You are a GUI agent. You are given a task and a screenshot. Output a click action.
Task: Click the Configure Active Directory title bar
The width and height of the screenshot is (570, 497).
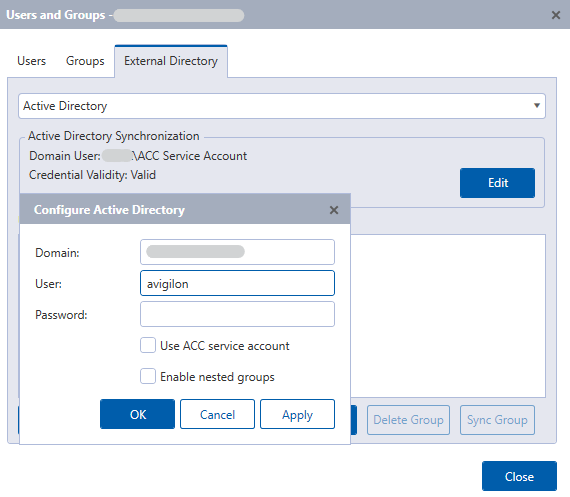click(185, 209)
